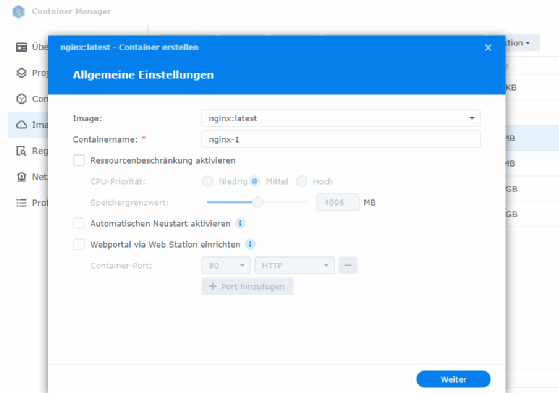559x393 pixels.
Task: Click the Containername input field
Action: (341, 139)
